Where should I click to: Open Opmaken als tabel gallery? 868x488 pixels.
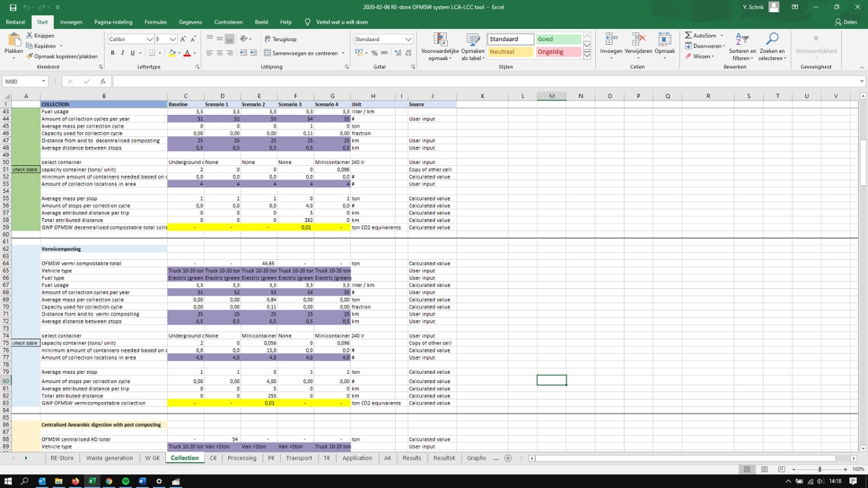pos(473,47)
